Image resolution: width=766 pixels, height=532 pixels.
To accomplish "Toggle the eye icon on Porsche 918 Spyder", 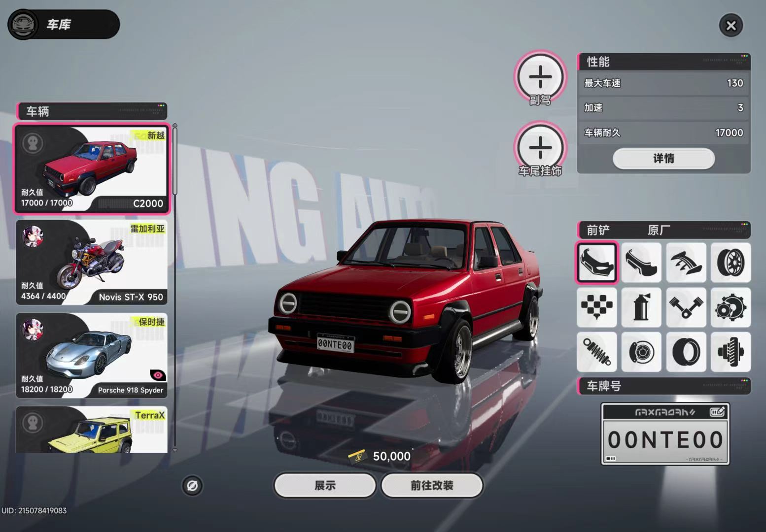I will 158,375.
